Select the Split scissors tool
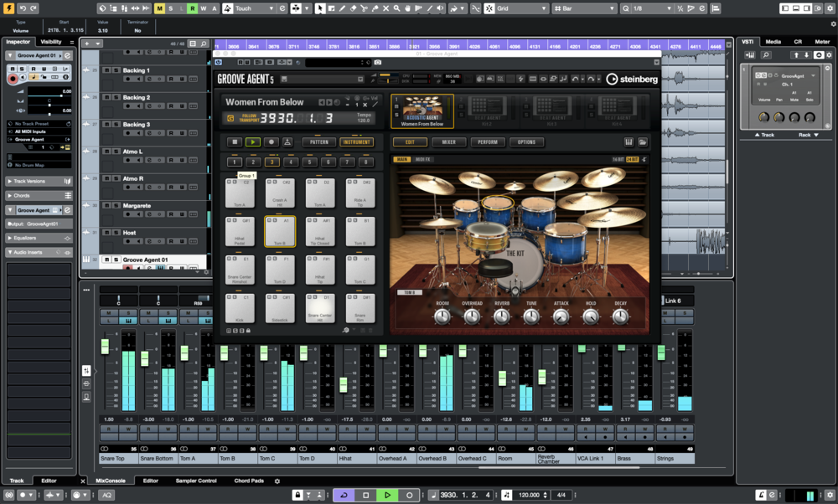838x504 pixels. click(366, 8)
